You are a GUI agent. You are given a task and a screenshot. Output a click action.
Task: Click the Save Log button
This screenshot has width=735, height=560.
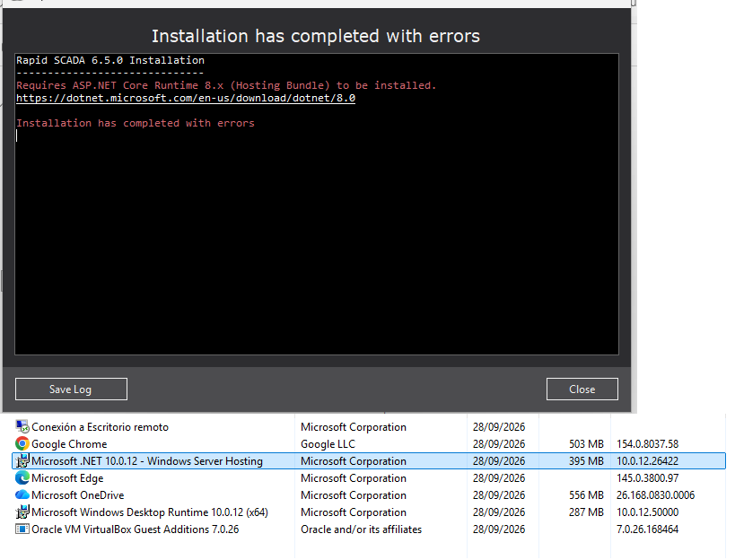click(x=71, y=389)
